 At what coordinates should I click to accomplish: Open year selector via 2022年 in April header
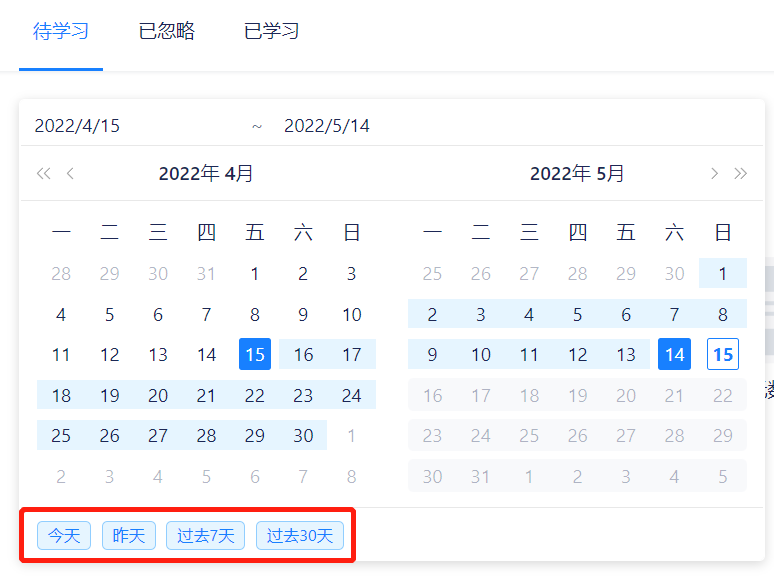tap(189, 174)
